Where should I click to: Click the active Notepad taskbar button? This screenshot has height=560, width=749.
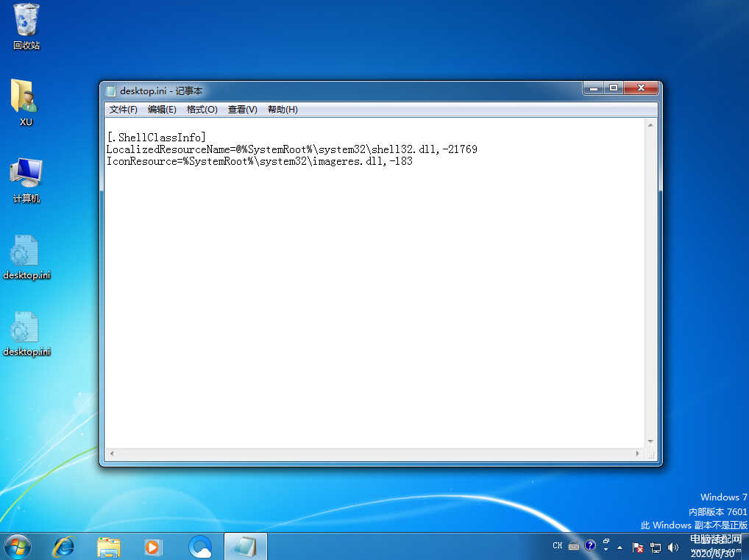[246, 547]
